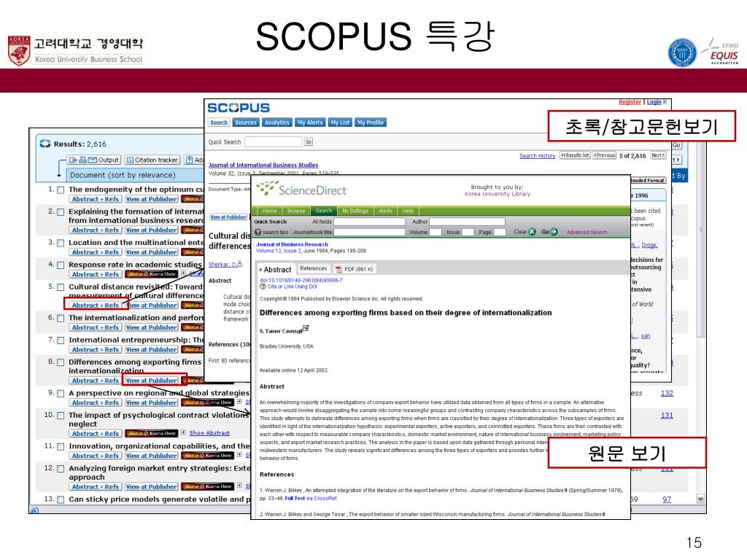
Task: Click the Output button icon in results toolbar
Action: [93, 160]
